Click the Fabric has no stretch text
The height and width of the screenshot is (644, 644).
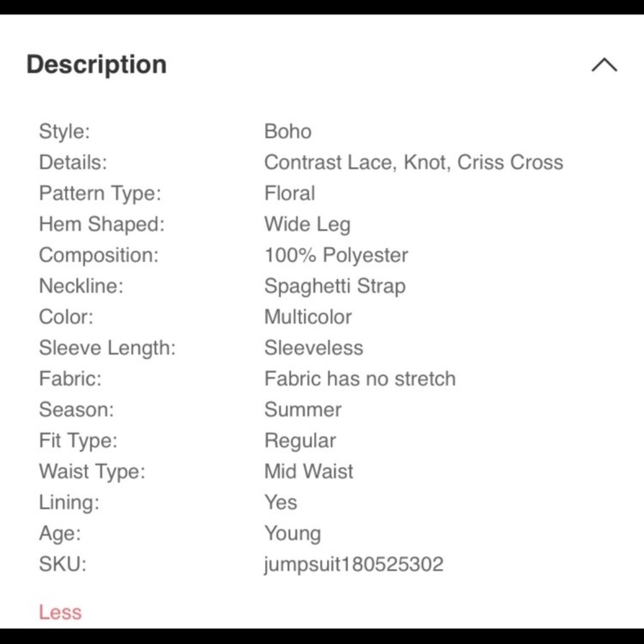(x=360, y=379)
